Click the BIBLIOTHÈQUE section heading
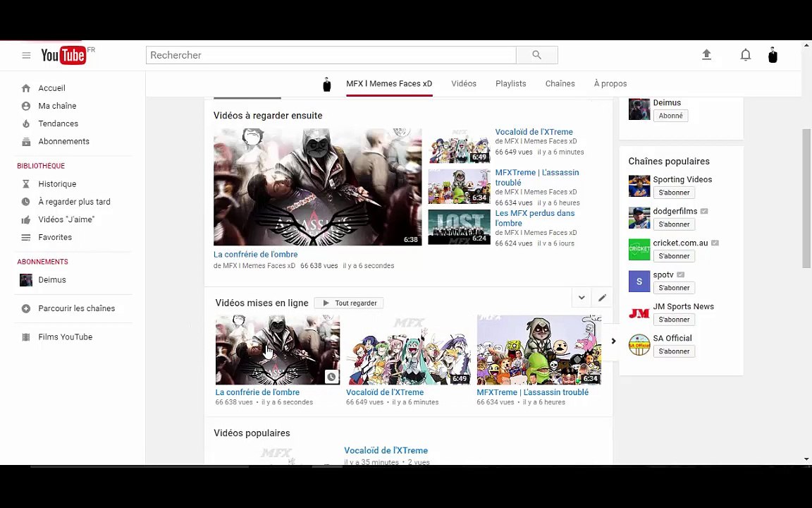The width and height of the screenshot is (812, 508). pos(41,166)
